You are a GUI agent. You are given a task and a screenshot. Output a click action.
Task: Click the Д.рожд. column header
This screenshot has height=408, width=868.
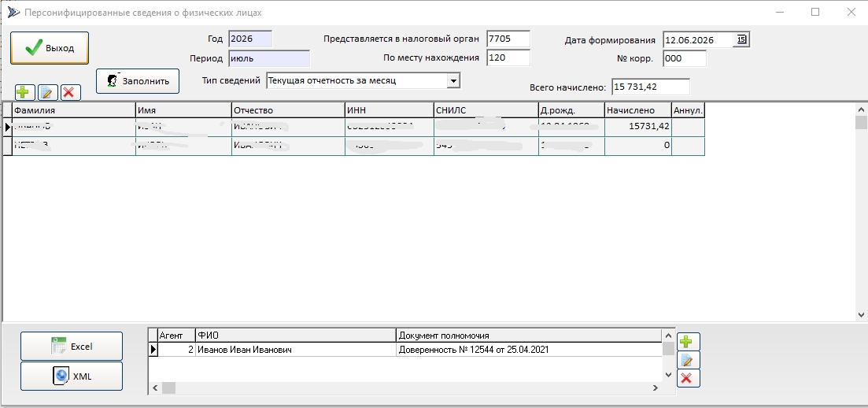(572, 110)
